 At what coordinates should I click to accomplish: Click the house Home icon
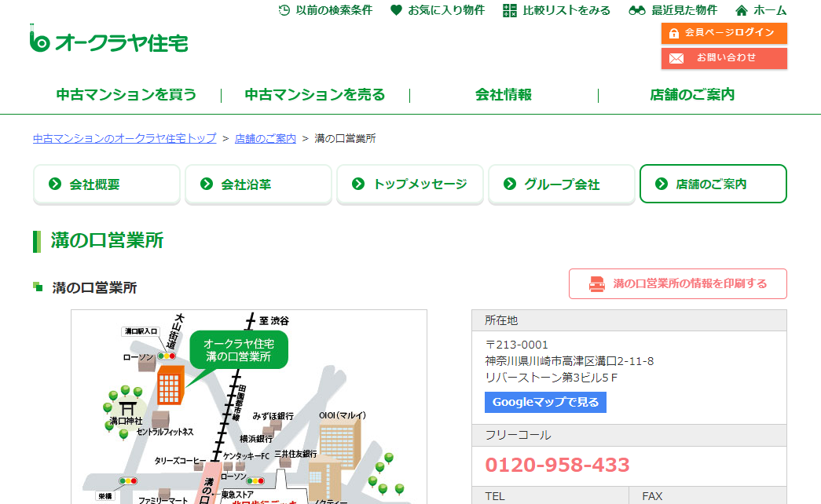741,10
